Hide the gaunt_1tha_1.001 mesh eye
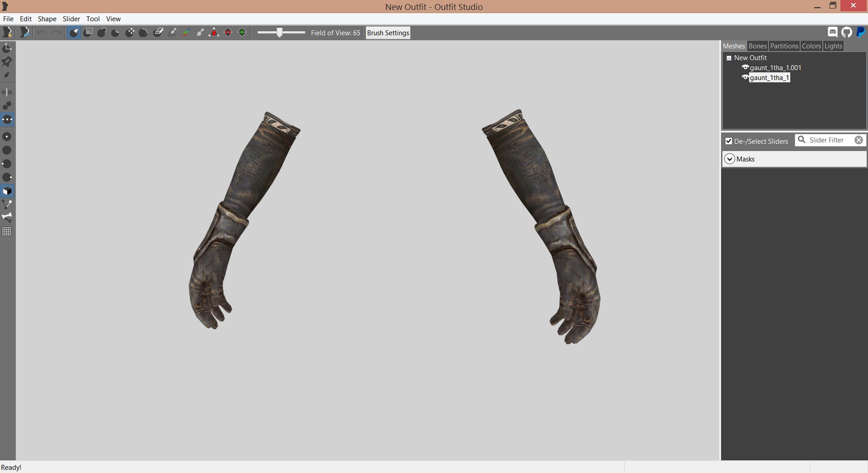 tap(745, 67)
